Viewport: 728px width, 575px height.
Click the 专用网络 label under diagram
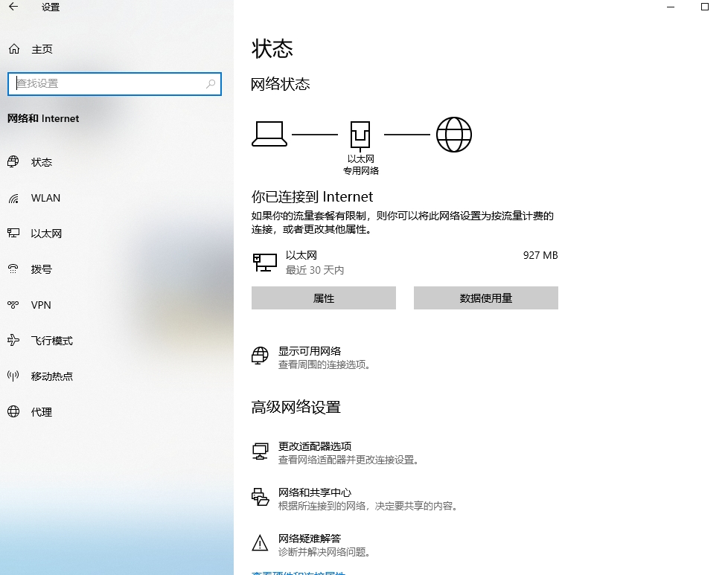(361, 171)
